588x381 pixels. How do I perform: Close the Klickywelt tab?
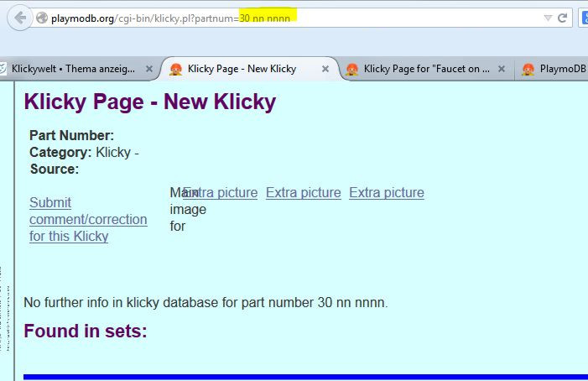coord(149,69)
